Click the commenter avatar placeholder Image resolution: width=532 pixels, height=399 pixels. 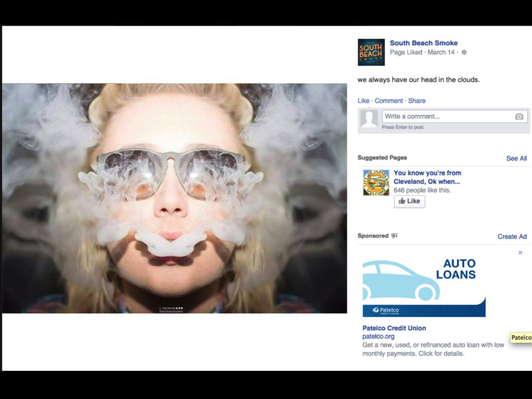pyautogui.click(x=369, y=119)
